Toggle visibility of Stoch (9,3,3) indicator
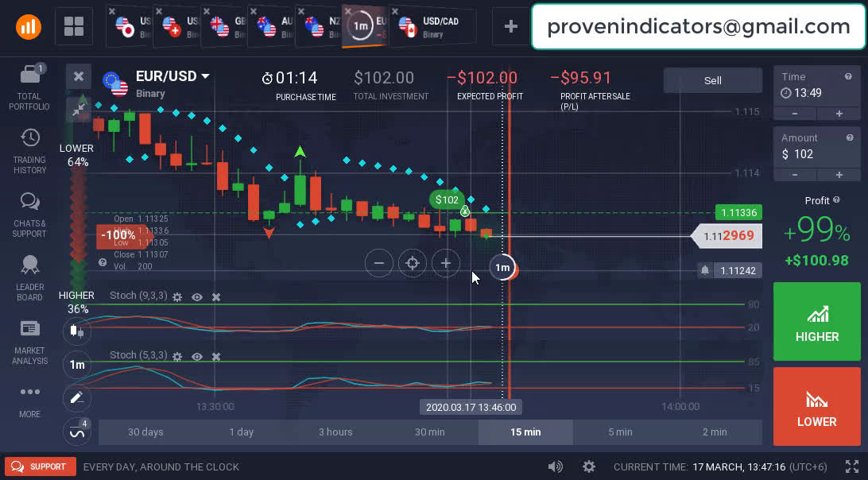 tap(197, 296)
